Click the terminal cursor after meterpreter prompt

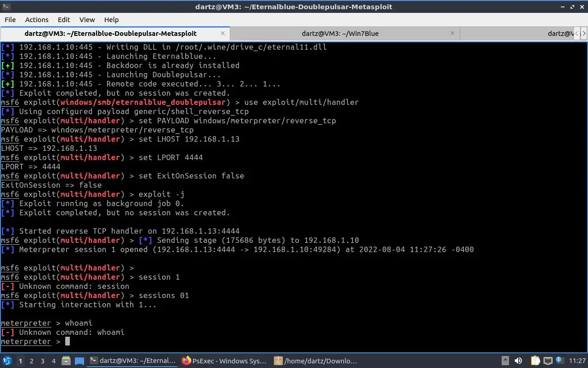coord(68,341)
